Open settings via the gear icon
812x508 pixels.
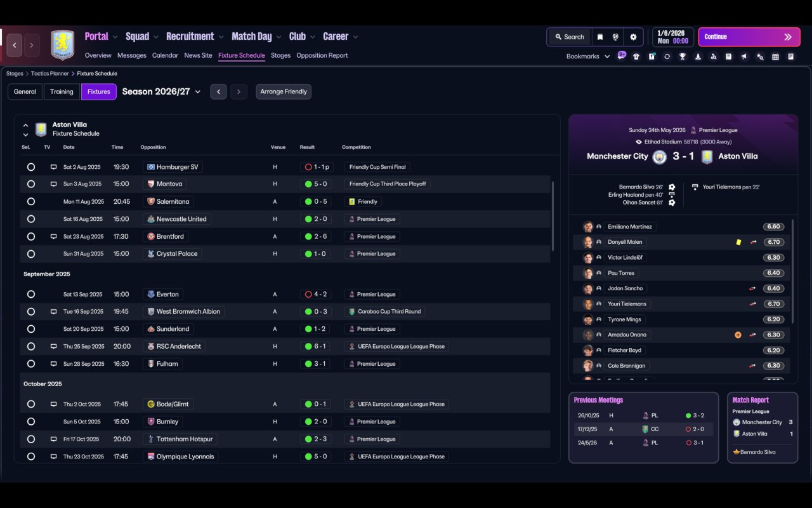(633, 37)
